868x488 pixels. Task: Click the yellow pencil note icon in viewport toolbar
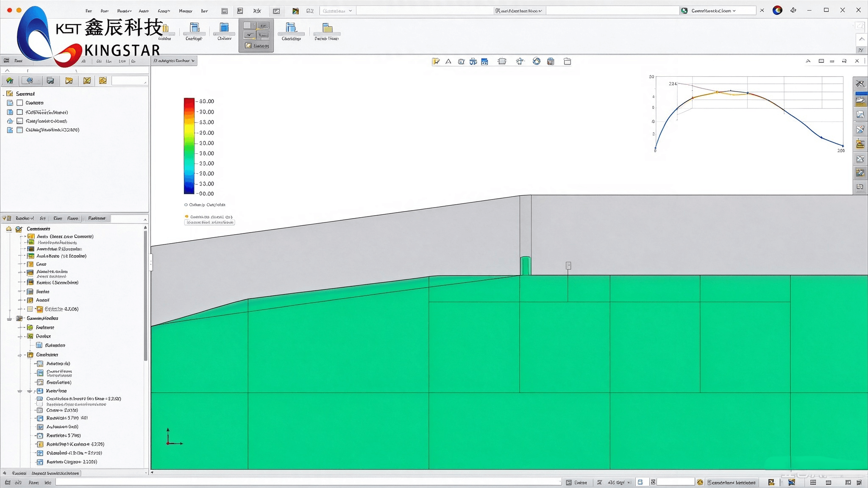pos(436,61)
